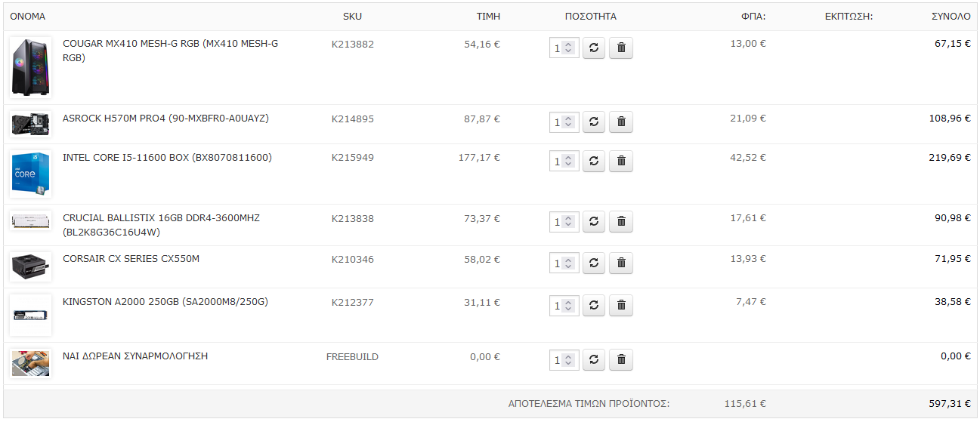Image resolution: width=980 pixels, height=422 pixels.
Task: Click the Intel Core i5 box thumbnail
Action: [x=31, y=174]
